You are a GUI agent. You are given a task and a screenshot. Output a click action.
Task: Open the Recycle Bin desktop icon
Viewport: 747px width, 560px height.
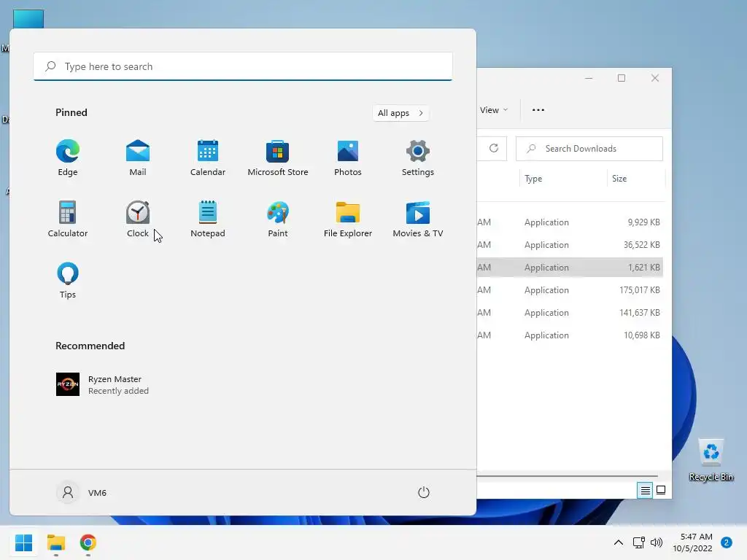pos(711,460)
